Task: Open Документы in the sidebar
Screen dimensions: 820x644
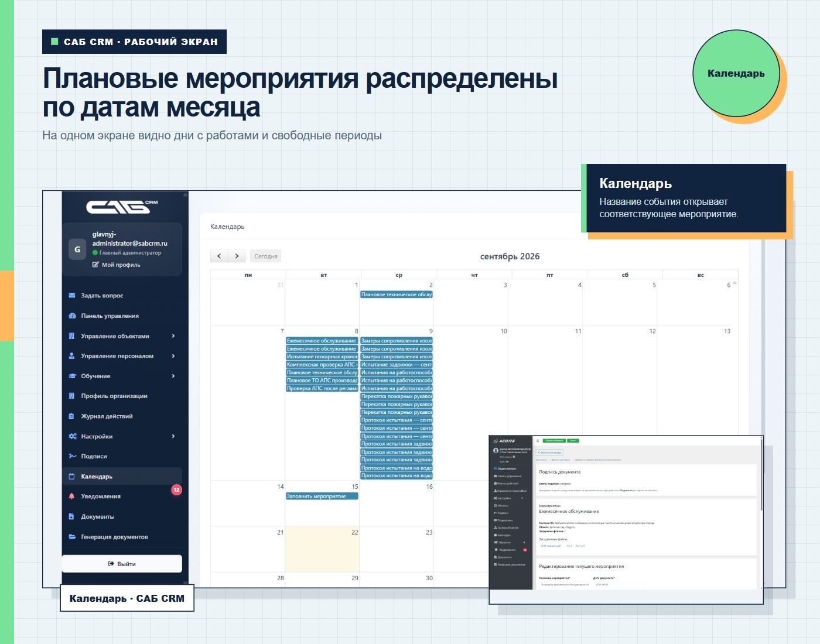Action: click(x=122, y=516)
